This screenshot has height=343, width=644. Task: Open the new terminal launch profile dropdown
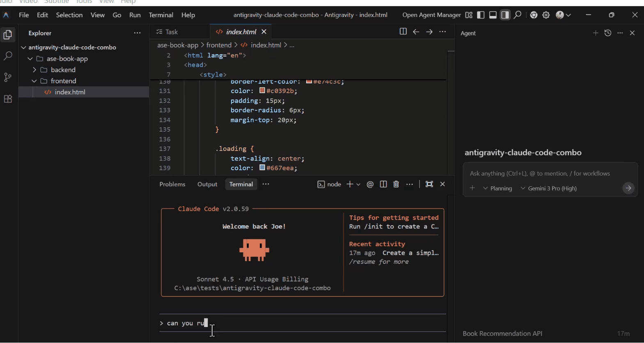358,185
